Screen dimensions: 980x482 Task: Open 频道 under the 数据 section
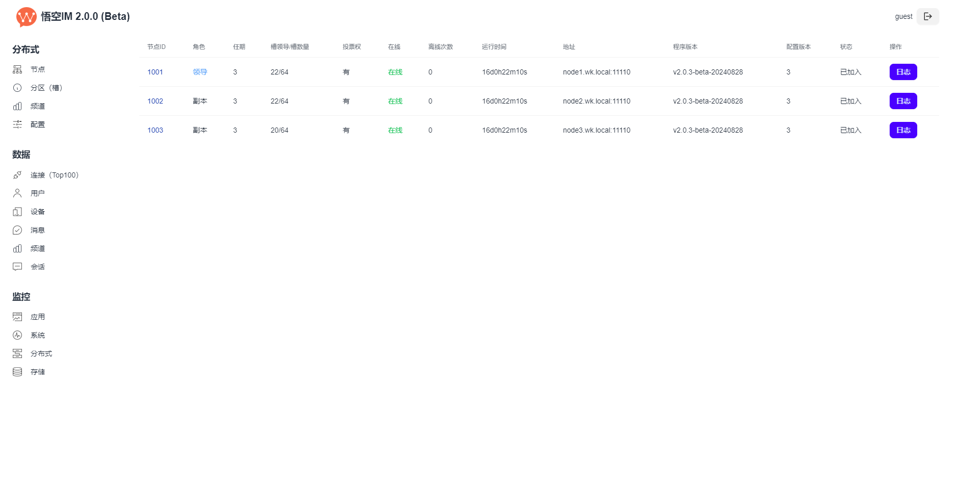[37, 248]
